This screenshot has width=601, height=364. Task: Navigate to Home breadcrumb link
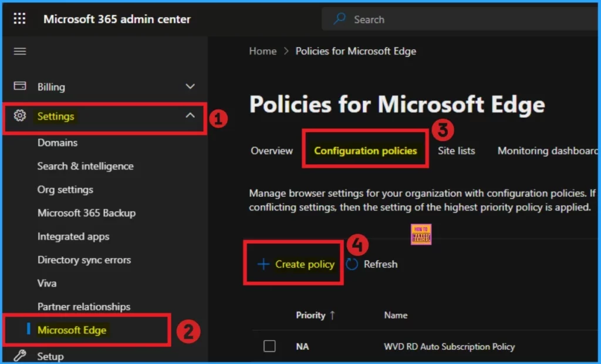[262, 51]
